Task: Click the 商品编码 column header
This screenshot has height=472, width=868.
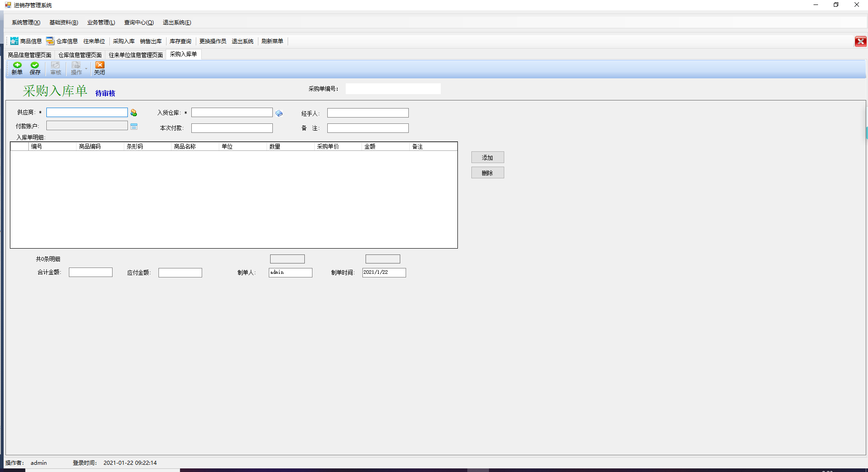Action: 100,146
